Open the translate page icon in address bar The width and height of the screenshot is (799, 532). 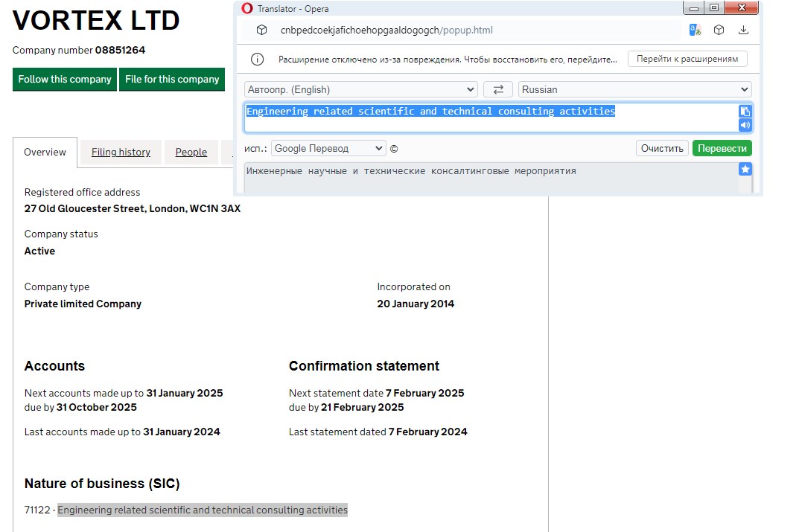(x=695, y=30)
